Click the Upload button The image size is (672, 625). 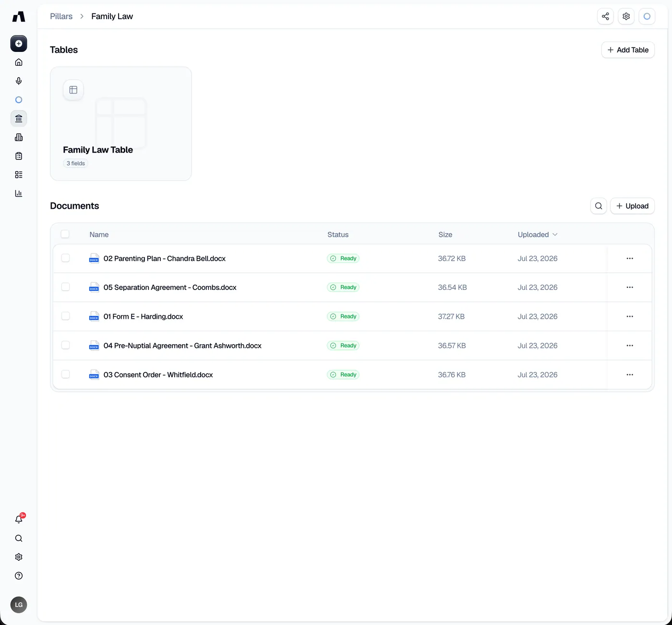(632, 206)
